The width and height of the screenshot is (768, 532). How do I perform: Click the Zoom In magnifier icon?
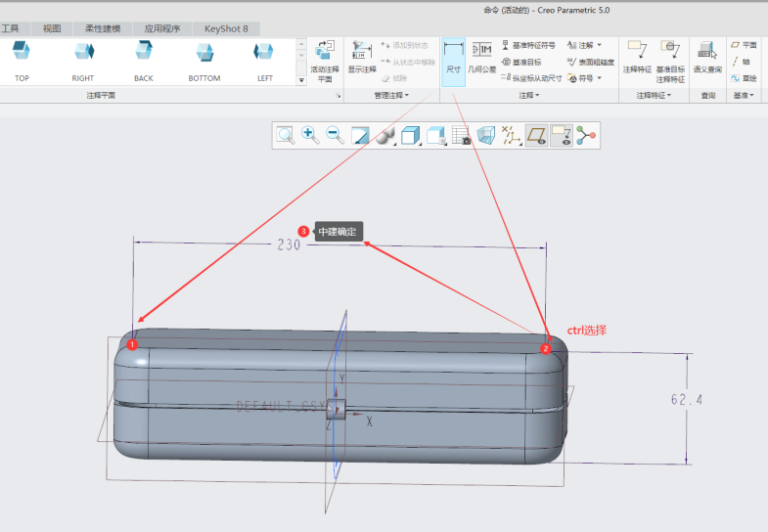(x=310, y=135)
